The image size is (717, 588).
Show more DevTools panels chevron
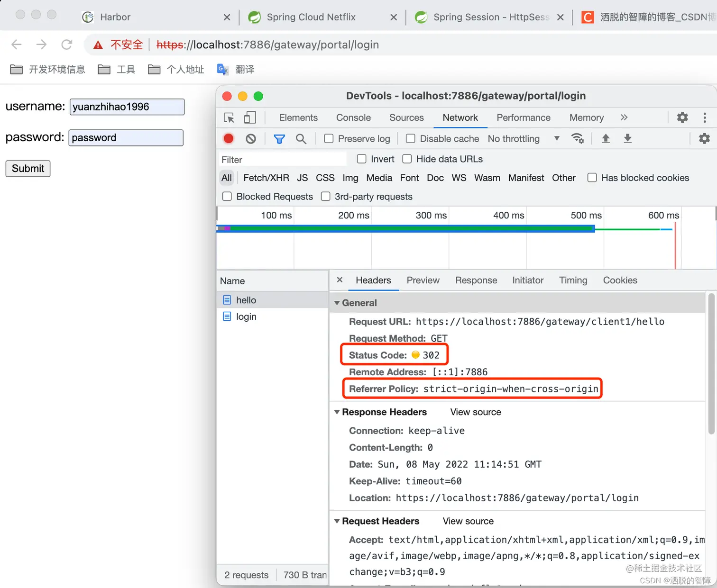pos(624,118)
